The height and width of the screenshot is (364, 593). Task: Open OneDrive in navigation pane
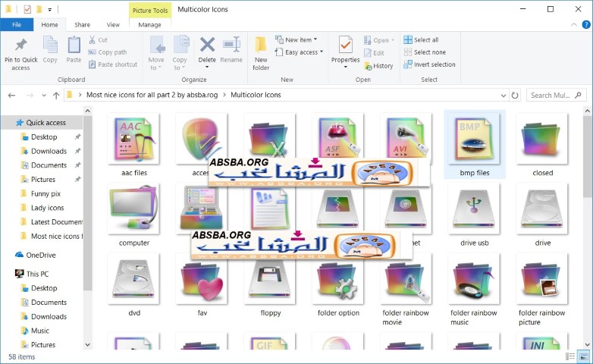(x=36, y=255)
